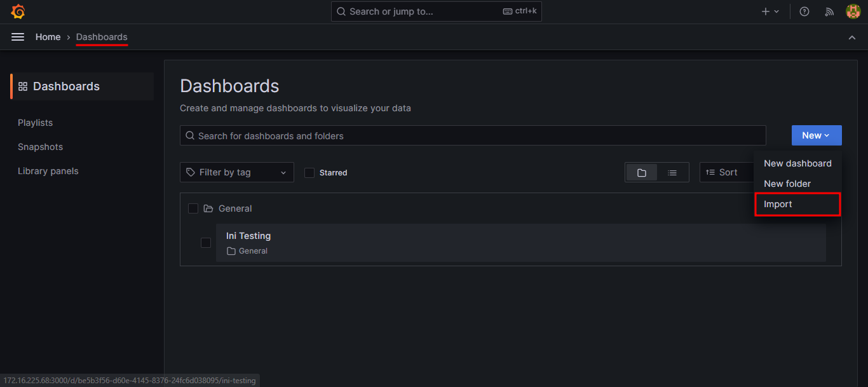868x387 pixels.
Task: Open the Filter by tag dropdown
Action: (x=236, y=172)
